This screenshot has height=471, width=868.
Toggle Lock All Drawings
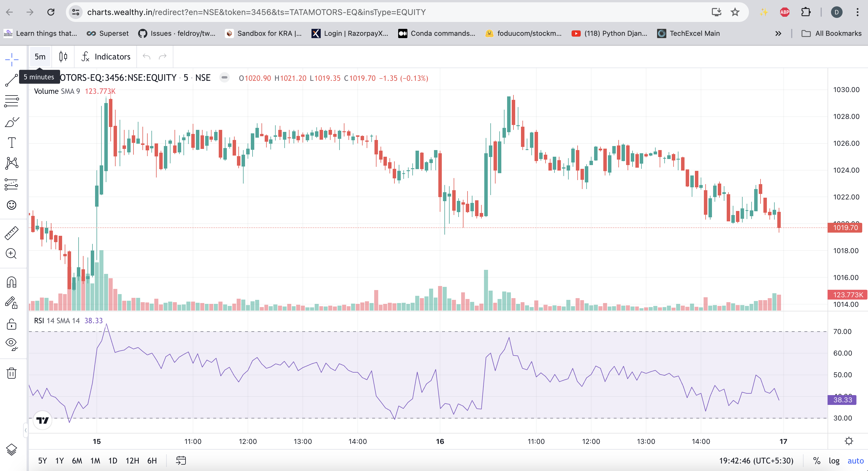click(x=12, y=324)
